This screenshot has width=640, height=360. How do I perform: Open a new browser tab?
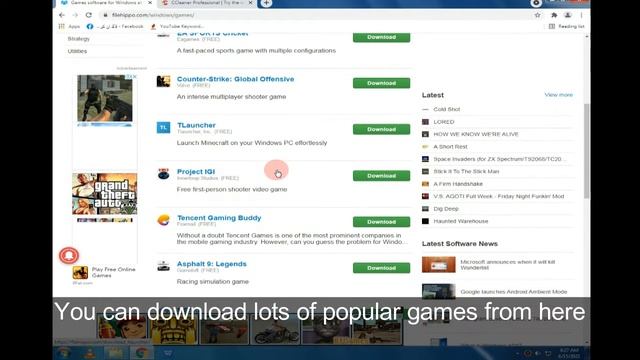coord(266,3)
